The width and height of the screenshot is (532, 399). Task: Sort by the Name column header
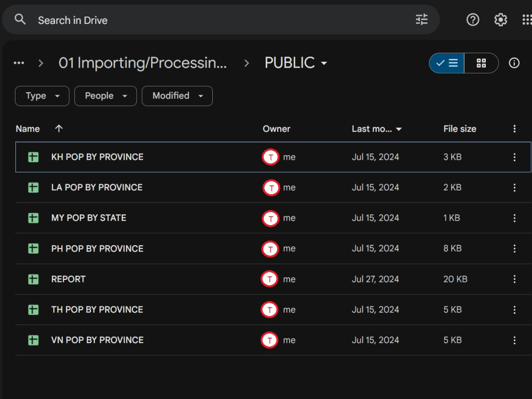(28, 129)
